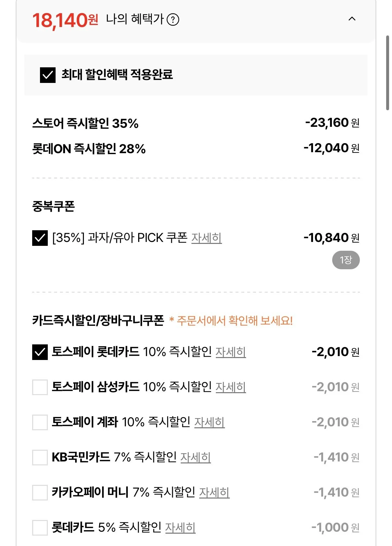
Task: Enable 토스페이 계좌 10% 즉시할인 checkbox
Action: coord(40,422)
